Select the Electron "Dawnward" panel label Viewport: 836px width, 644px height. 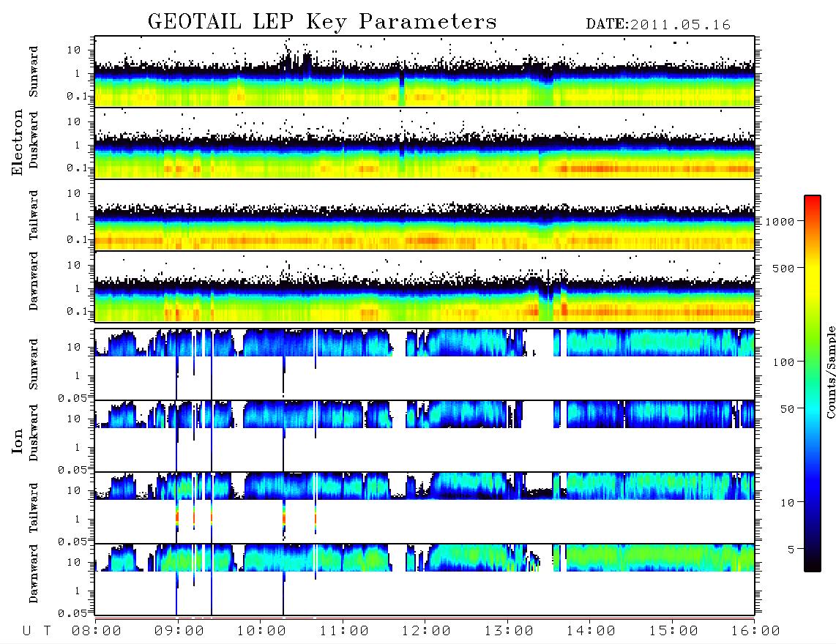coord(34,282)
